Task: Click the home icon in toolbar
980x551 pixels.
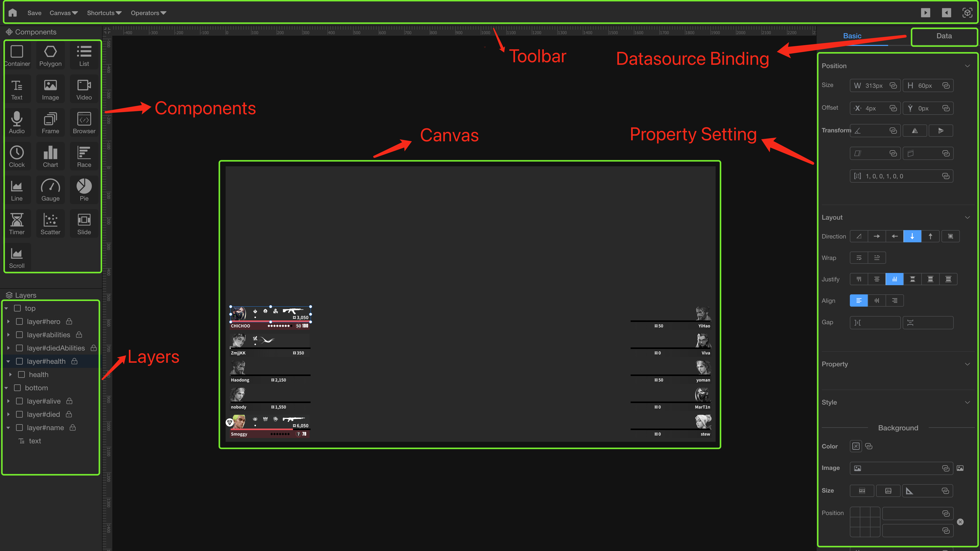Action: pos(13,12)
